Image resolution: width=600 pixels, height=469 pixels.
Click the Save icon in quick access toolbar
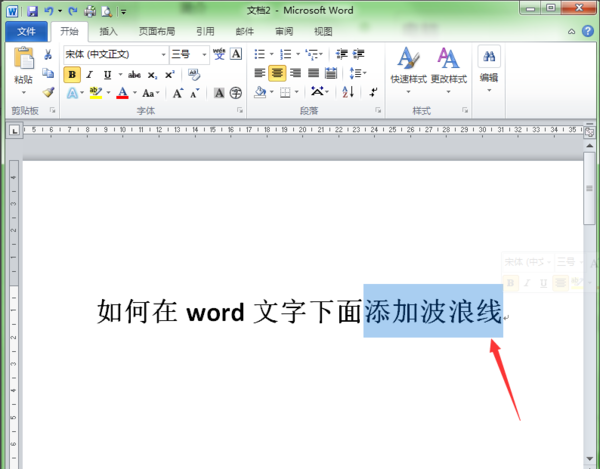(x=33, y=11)
